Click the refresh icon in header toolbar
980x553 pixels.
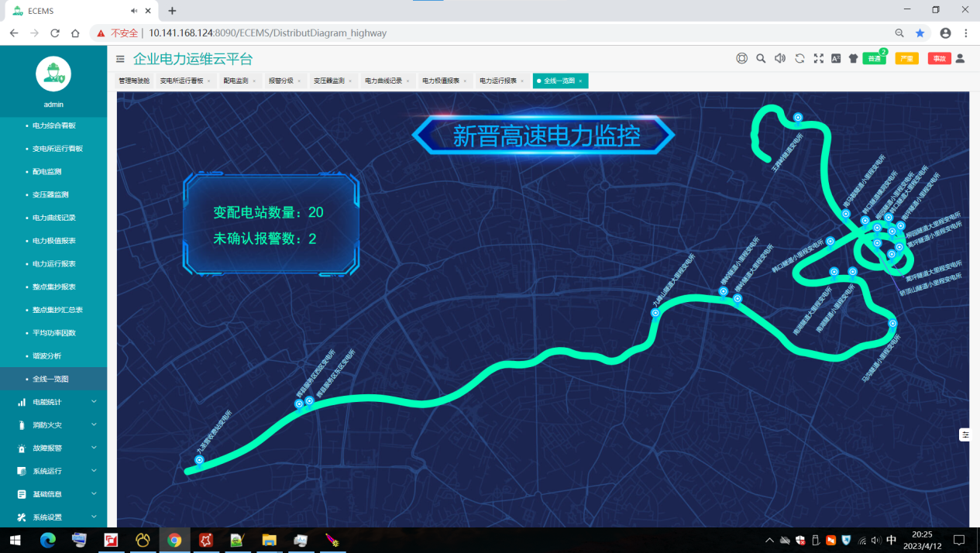(799, 58)
